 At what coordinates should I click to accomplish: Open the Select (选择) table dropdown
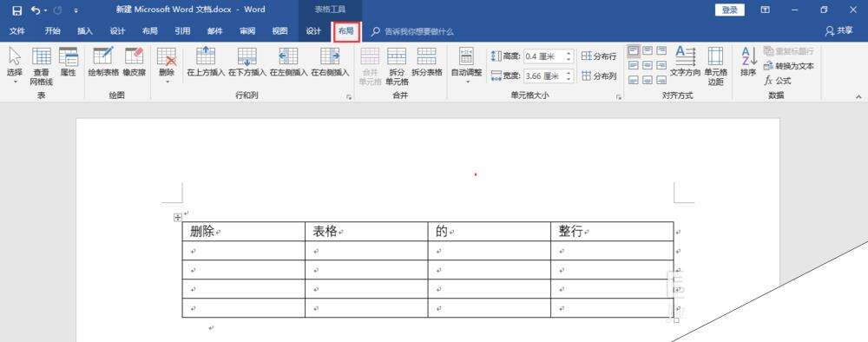pos(15,65)
